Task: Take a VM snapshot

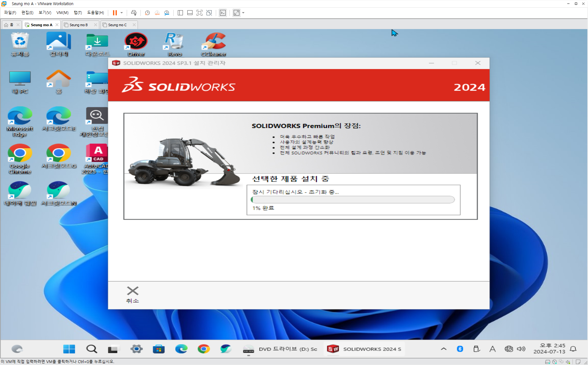Action: tap(147, 13)
